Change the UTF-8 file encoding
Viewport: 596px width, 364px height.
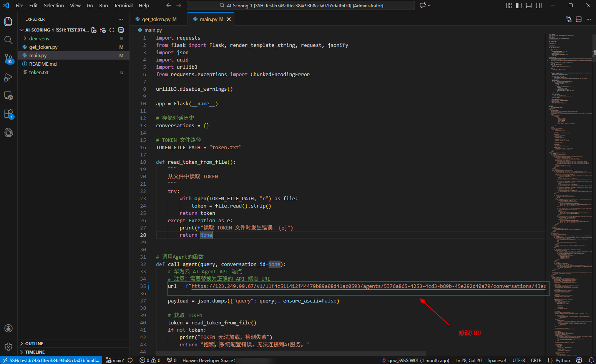(519, 360)
